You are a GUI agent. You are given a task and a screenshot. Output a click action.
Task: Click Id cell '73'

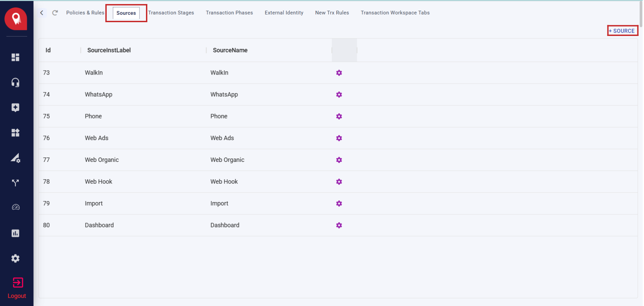click(x=46, y=73)
